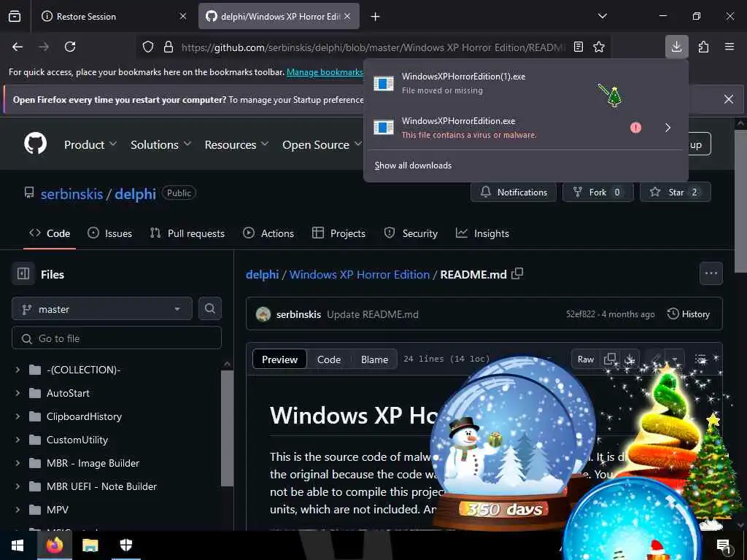The width and height of the screenshot is (747, 560).
Task: Expand the ClipboardHistory folder
Action: pos(18,416)
